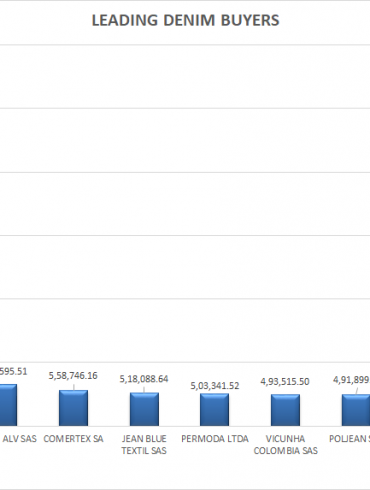
Task: Click the ALV SAS axis label
Action: 19,439
